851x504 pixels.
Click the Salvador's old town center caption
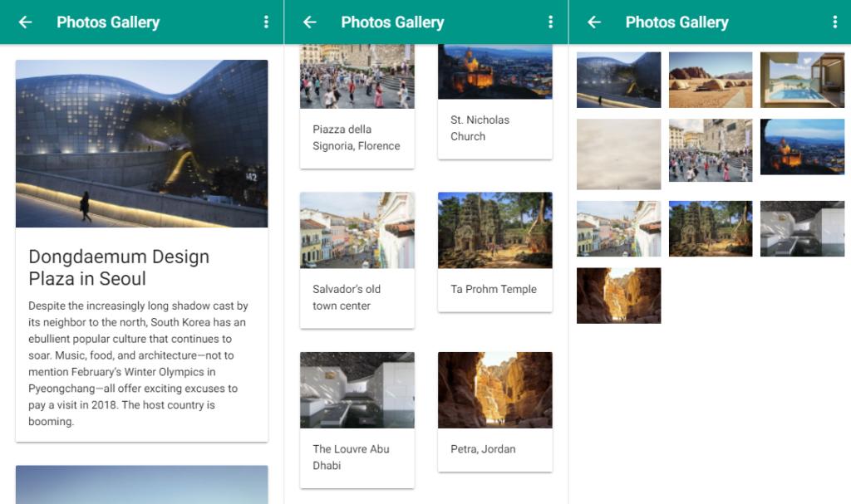pos(347,297)
